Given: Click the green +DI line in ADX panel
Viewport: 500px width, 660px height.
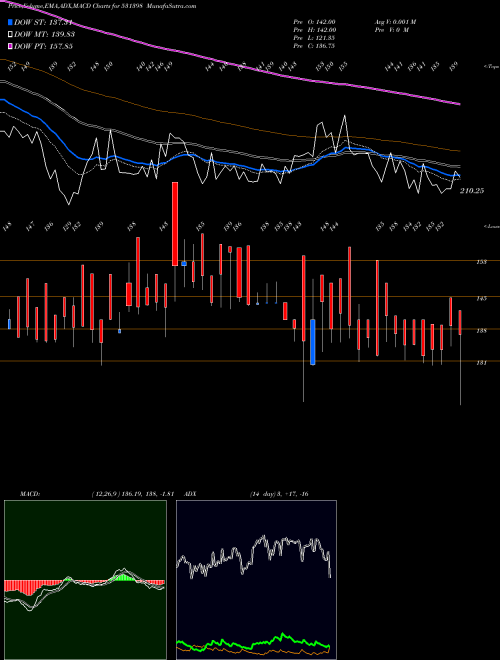Looking at the screenshot, I should [253, 644].
